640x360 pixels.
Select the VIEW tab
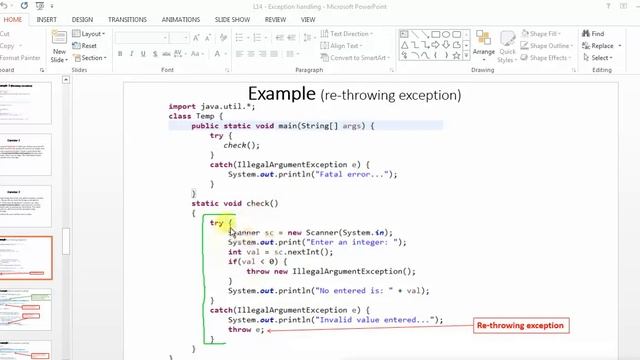[x=308, y=20]
